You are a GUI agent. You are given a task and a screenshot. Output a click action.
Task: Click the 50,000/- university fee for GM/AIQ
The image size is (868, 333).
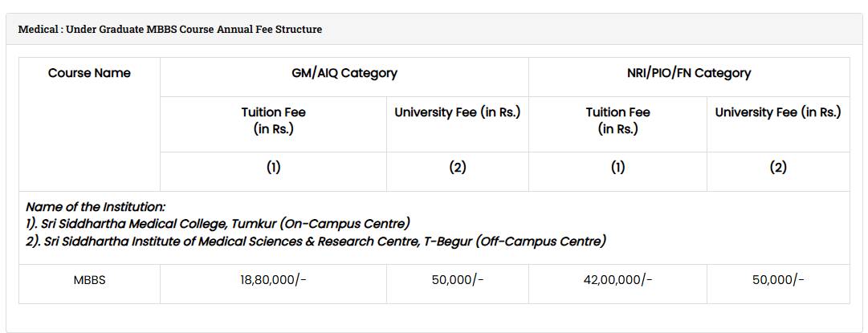[458, 280]
